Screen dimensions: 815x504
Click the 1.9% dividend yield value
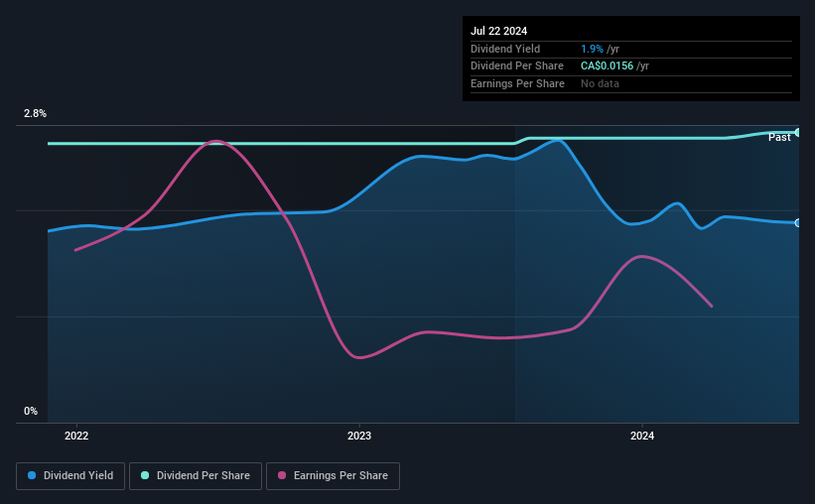[x=592, y=49]
